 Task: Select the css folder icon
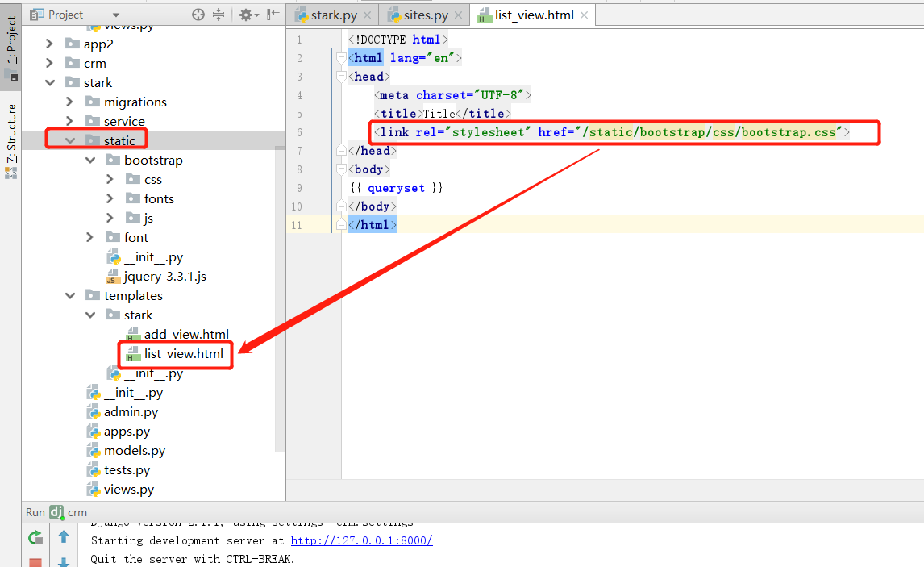(x=133, y=178)
